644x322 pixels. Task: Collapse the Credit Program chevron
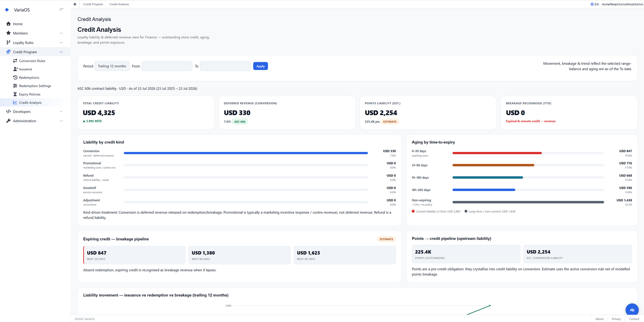click(61, 52)
